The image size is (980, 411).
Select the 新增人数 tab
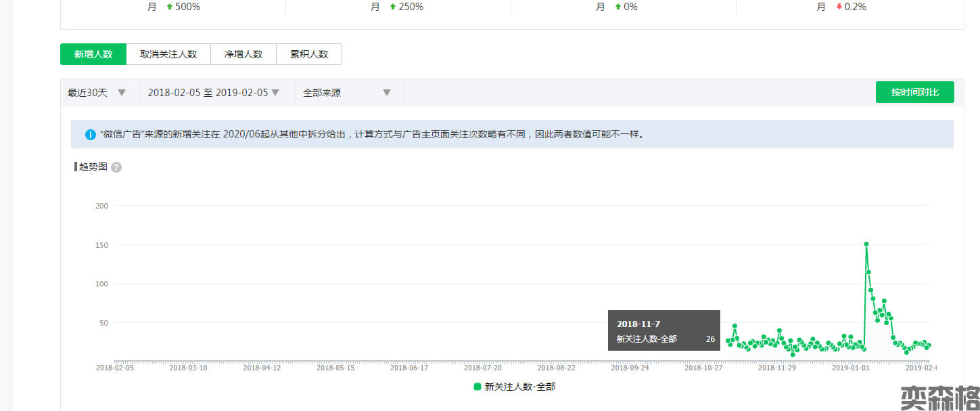tap(93, 54)
